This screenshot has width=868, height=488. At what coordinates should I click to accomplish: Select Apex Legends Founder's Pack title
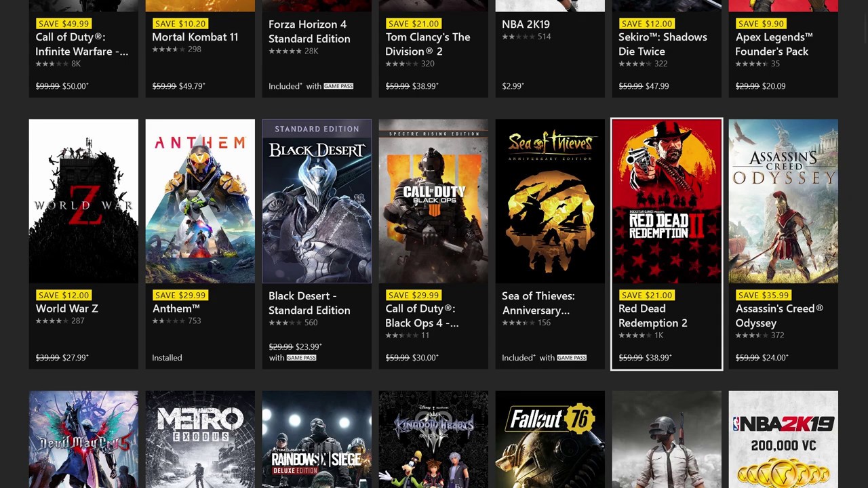[774, 44]
